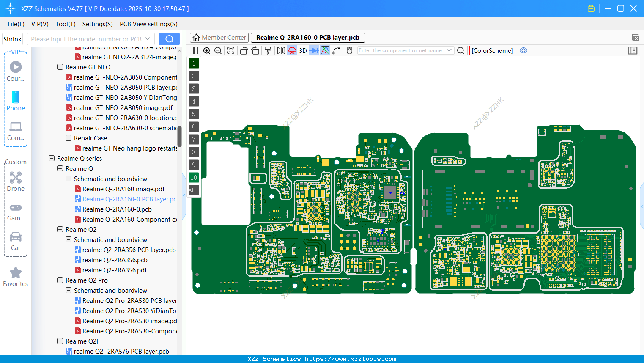Viewport: 644px width, 363px height.
Task: Click the mirror/flip board icon
Action: (x=280, y=50)
